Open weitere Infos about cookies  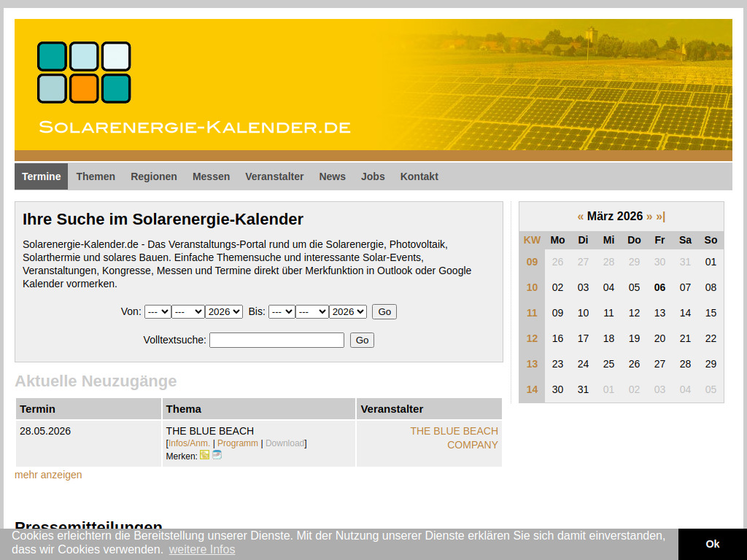202,550
